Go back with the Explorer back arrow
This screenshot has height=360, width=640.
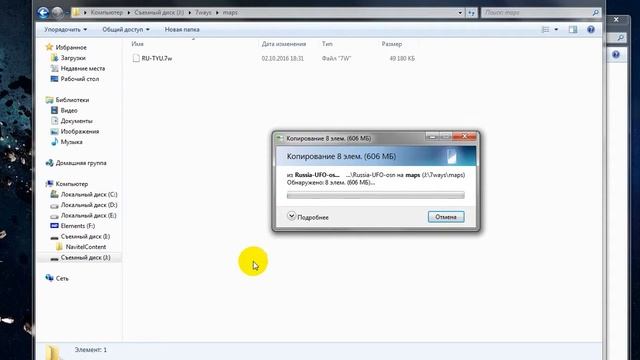[x=43, y=13]
